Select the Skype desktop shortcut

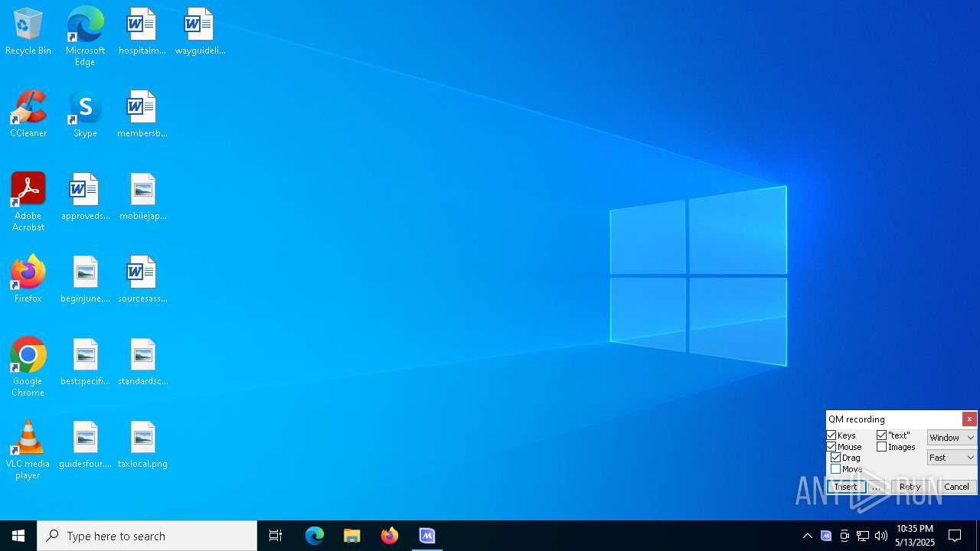click(x=85, y=115)
